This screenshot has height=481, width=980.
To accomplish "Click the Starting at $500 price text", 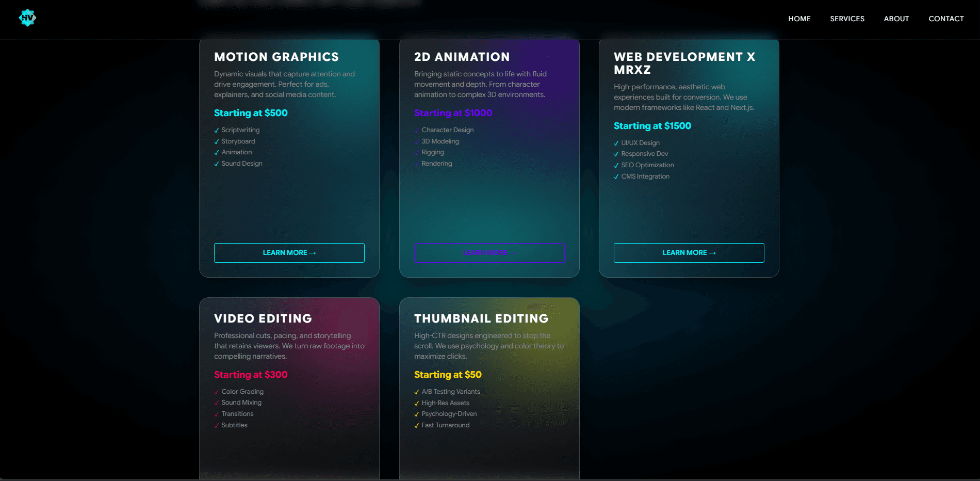I will coord(251,113).
